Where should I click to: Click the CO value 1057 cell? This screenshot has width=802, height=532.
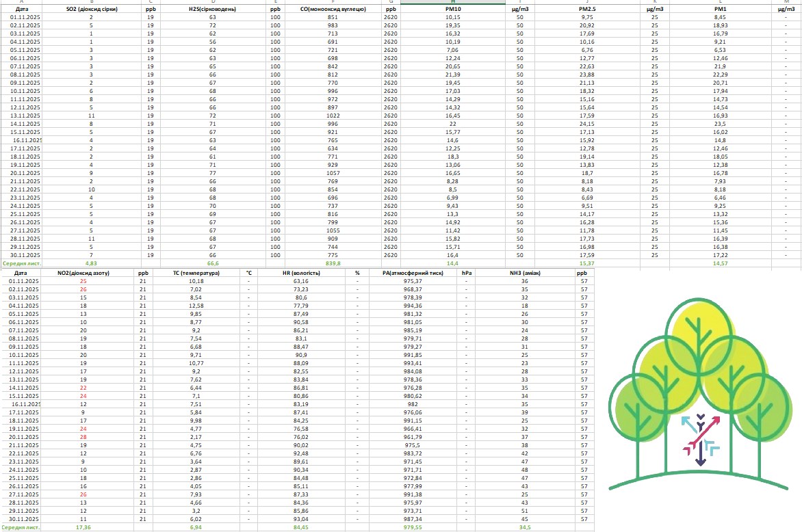pyautogui.click(x=333, y=174)
